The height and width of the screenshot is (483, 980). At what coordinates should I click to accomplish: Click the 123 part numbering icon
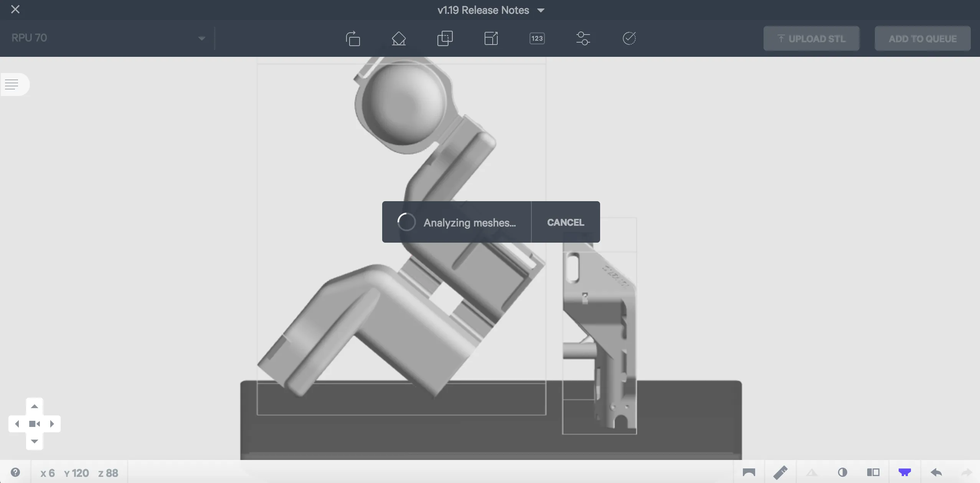click(537, 38)
